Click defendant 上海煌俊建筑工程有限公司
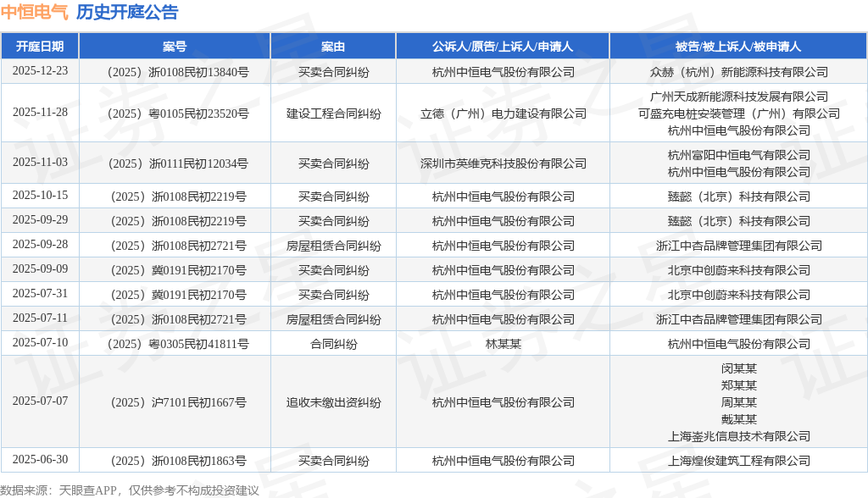Viewport: 868px width, 498px height. click(738, 461)
